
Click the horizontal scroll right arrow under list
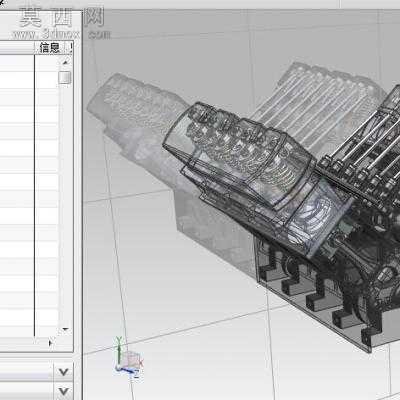(51, 342)
